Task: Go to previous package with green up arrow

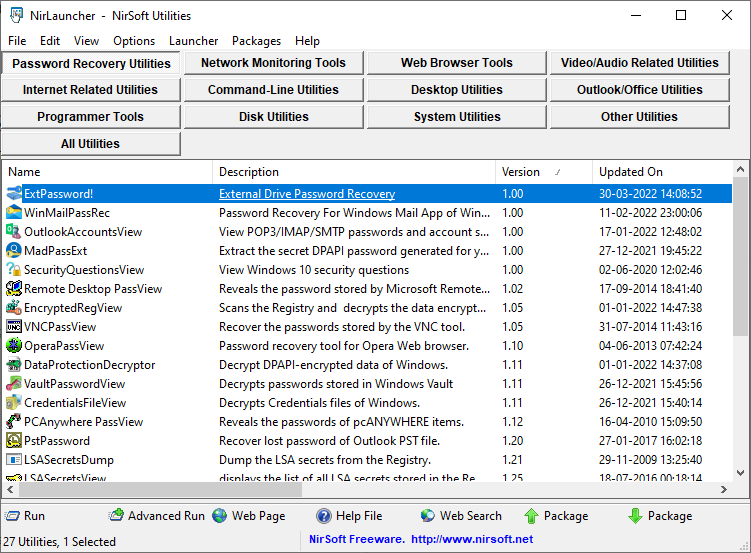Action: pos(532,516)
